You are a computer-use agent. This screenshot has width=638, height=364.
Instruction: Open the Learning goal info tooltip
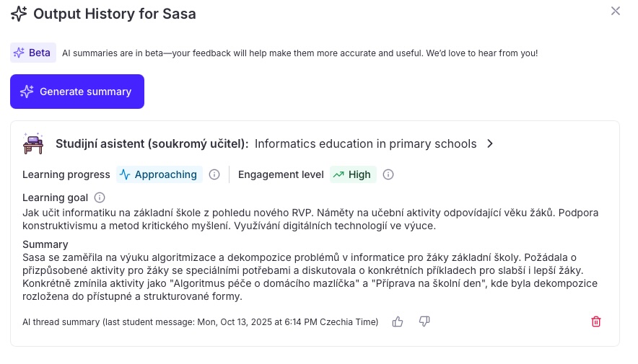coord(100,197)
